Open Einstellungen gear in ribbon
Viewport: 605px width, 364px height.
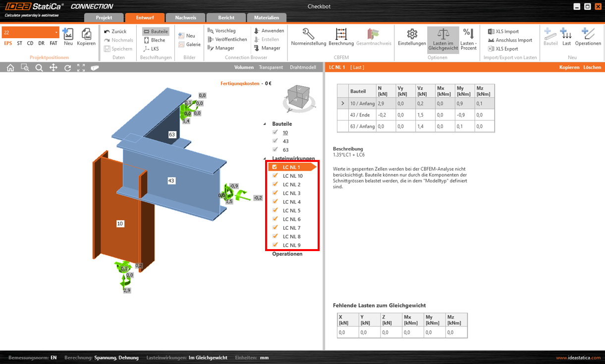coord(412,34)
